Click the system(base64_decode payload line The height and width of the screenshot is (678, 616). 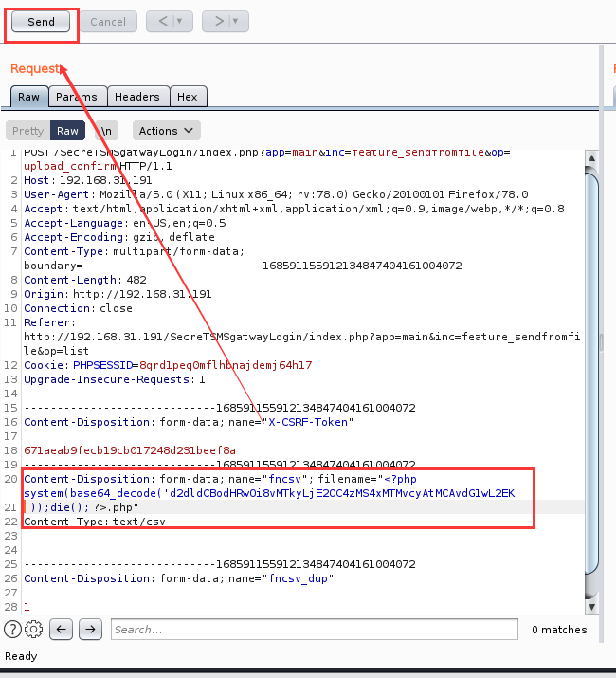[x=269, y=493]
